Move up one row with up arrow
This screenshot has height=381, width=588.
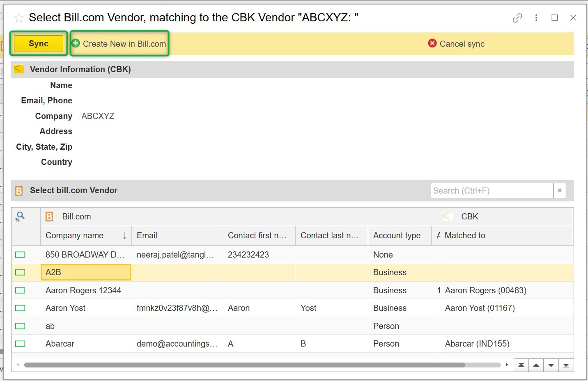coord(536,365)
